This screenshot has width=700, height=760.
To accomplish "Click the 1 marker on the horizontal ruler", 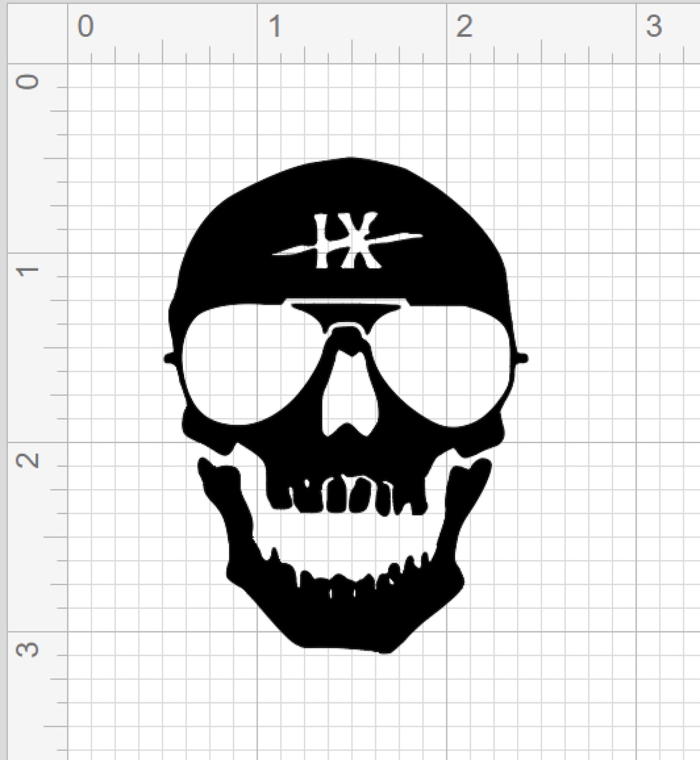I will [x=274, y=25].
